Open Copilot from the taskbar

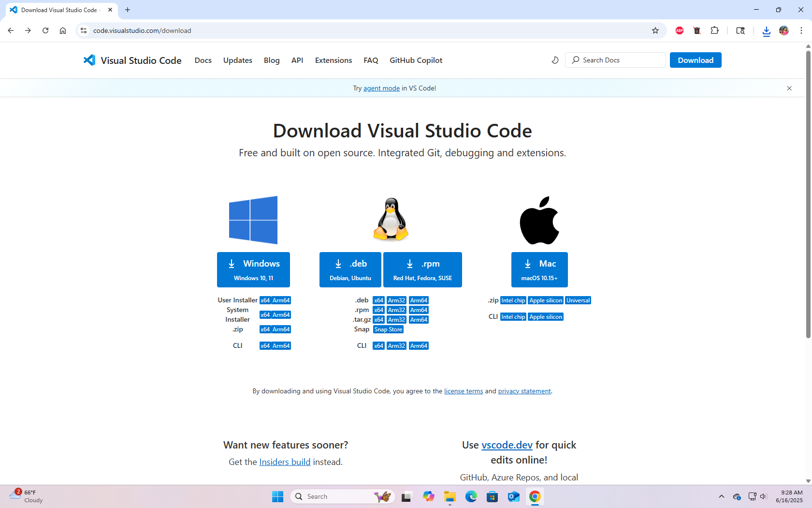(x=429, y=496)
